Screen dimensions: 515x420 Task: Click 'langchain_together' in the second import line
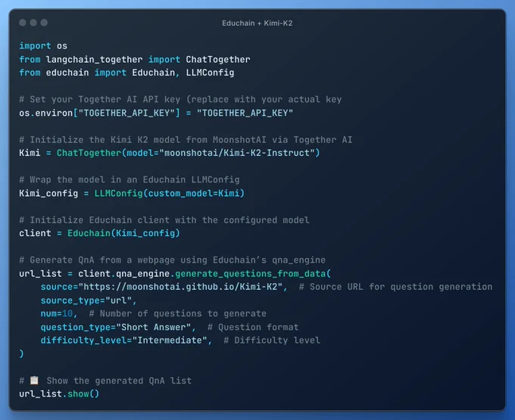click(94, 59)
